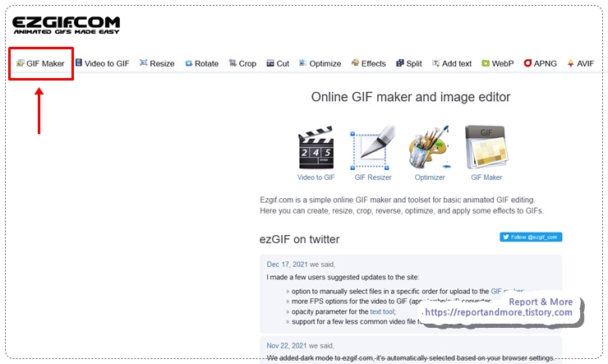The width and height of the screenshot is (608, 364).
Task: Open Video to GIF in the navigation bar
Action: click(x=103, y=63)
